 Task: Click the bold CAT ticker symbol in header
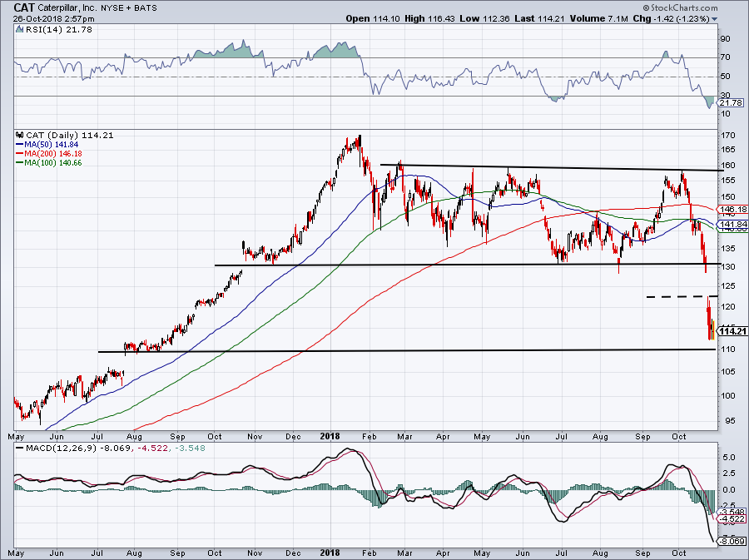[24, 7]
